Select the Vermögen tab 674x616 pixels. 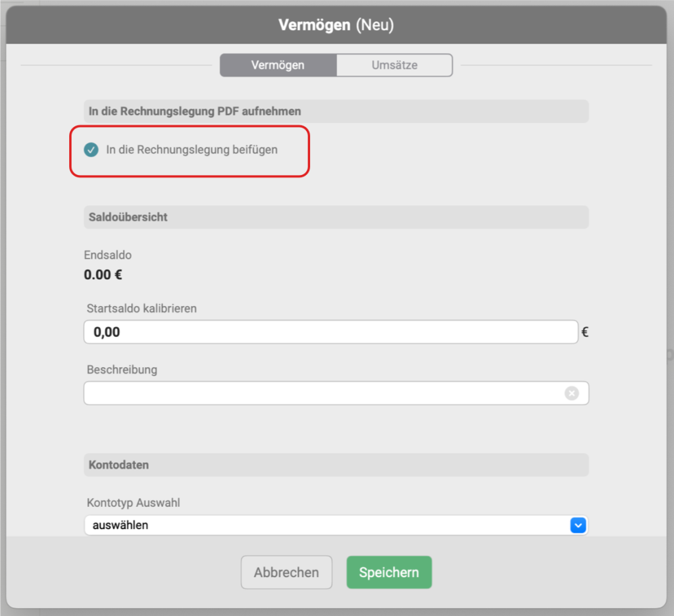point(278,65)
